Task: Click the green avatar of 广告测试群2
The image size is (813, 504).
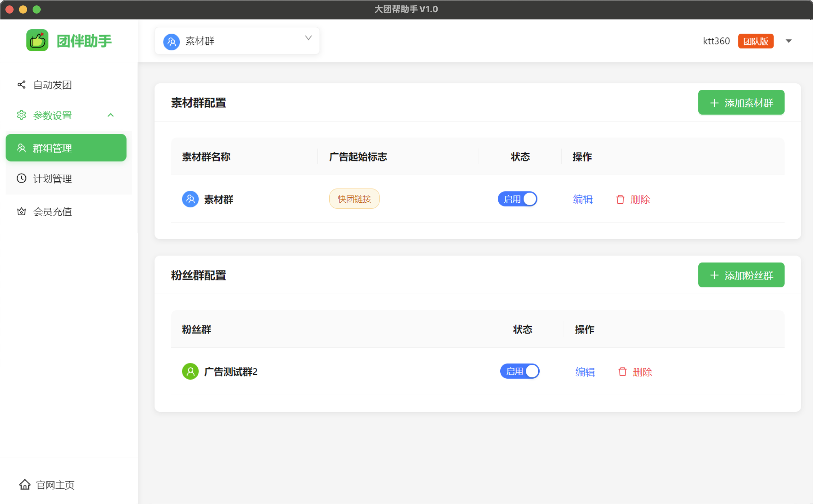Action: point(190,371)
